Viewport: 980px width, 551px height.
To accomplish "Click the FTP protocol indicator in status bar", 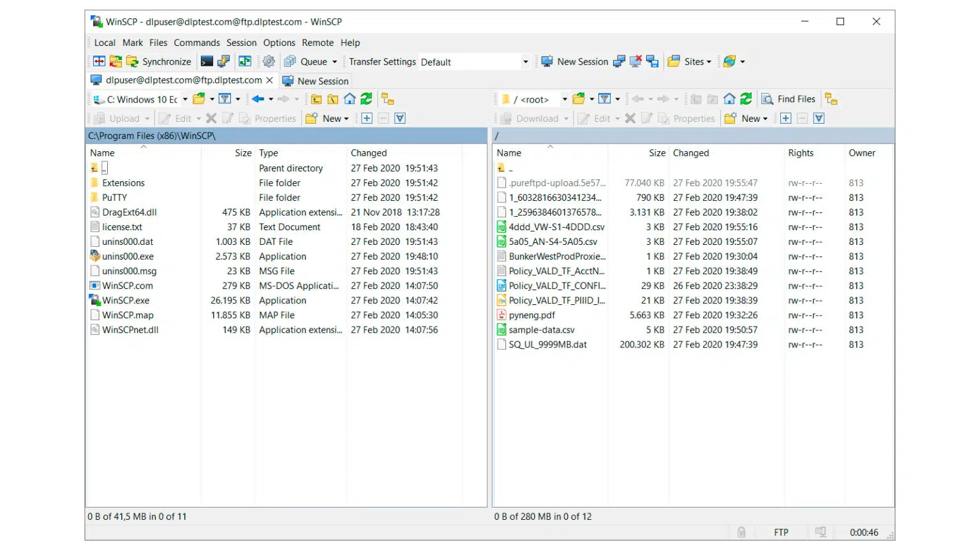I will click(781, 533).
